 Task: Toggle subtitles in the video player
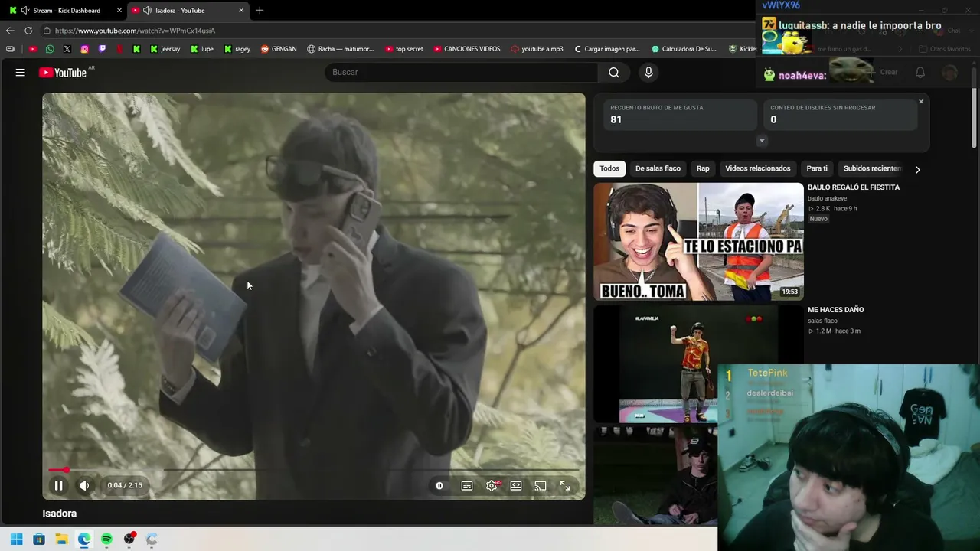pyautogui.click(x=467, y=486)
